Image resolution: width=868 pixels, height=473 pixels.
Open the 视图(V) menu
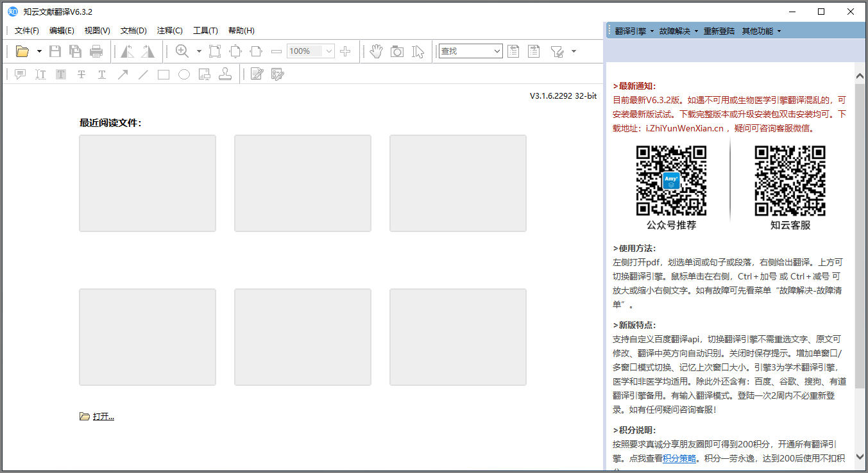click(x=98, y=31)
